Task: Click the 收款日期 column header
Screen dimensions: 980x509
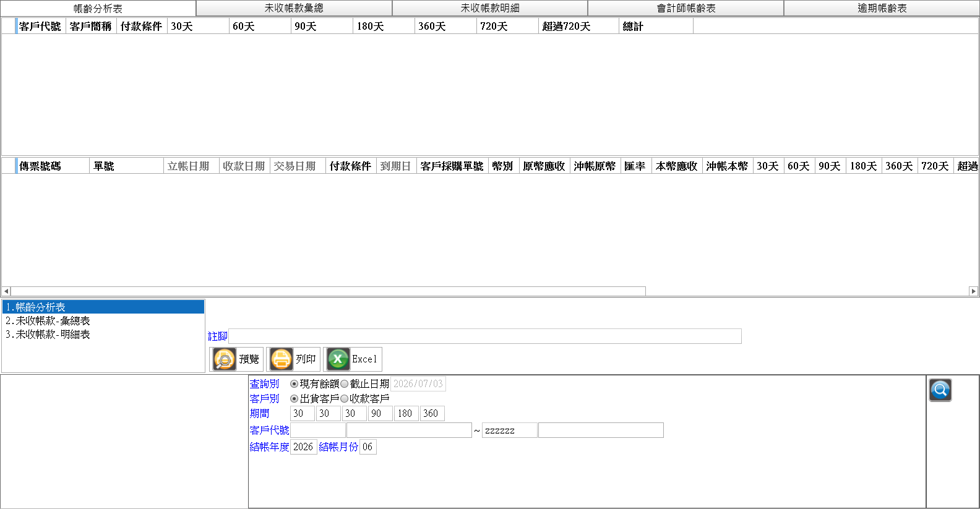Action: pyautogui.click(x=244, y=166)
